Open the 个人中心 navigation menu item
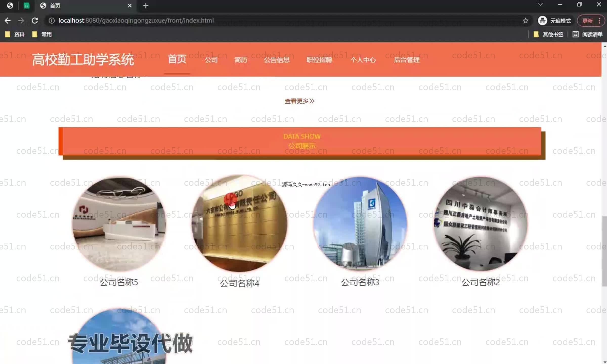 (363, 60)
